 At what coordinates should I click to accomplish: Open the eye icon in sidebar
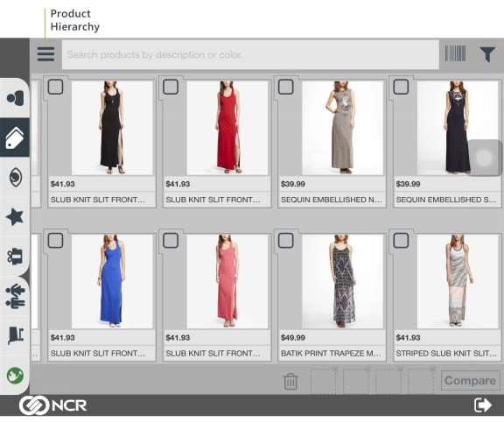pos(15,177)
